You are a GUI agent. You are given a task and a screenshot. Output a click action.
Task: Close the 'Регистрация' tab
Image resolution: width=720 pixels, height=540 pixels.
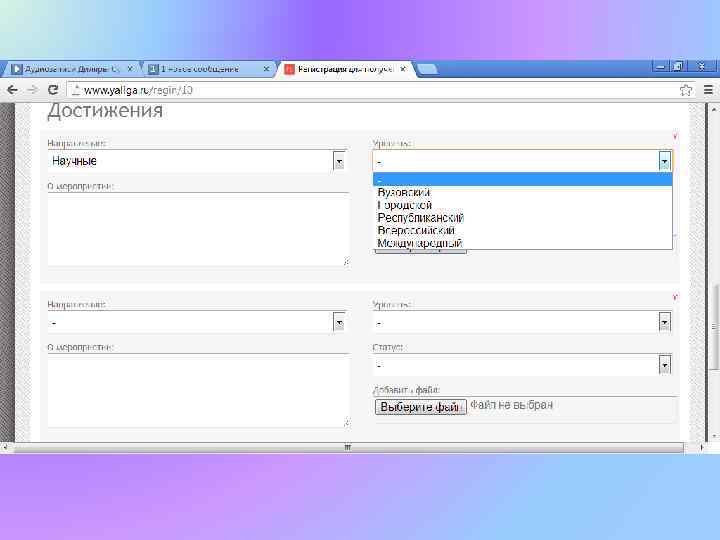click(403, 69)
